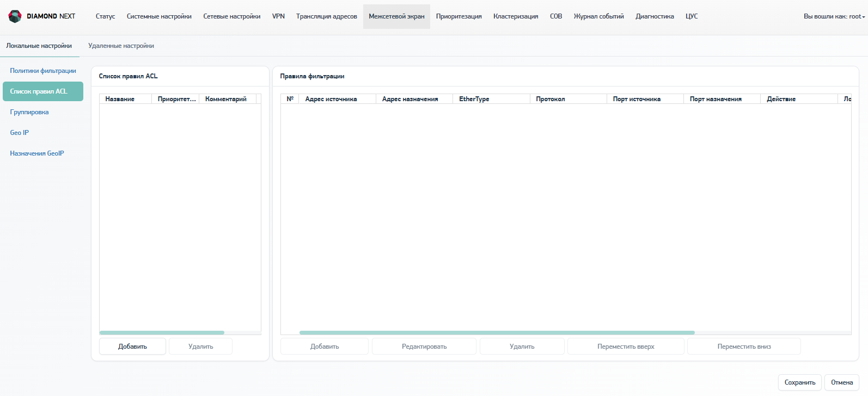Image resolution: width=868 pixels, height=396 pixels.
Task: Click the Отмена button
Action: (842, 382)
